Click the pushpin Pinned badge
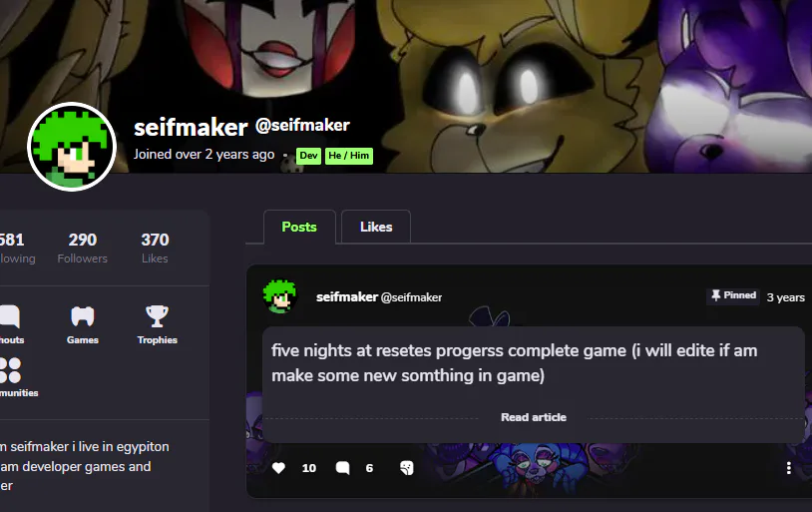 point(733,295)
